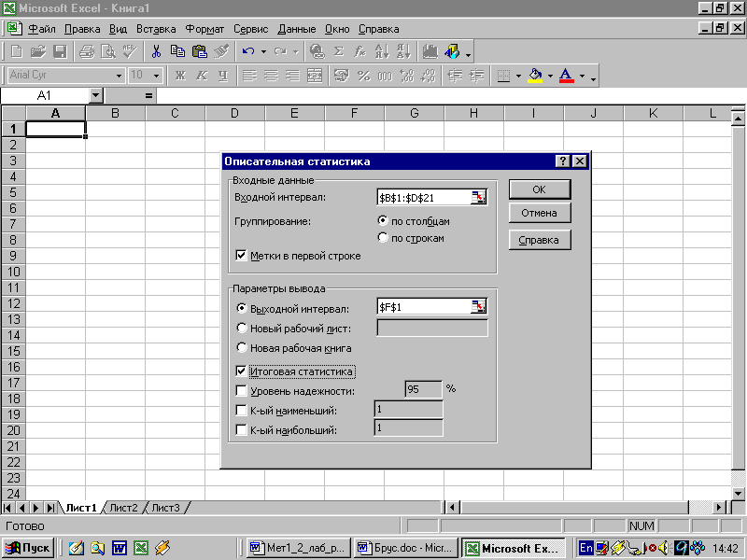Click the Print icon
The image size is (747, 560).
pyautogui.click(x=87, y=51)
